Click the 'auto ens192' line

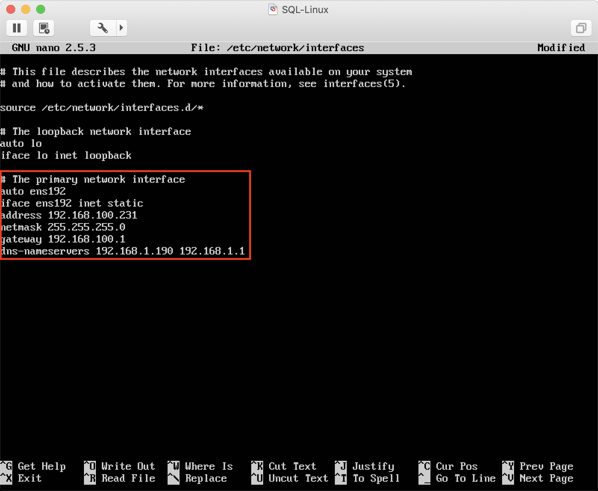(33, 191)
